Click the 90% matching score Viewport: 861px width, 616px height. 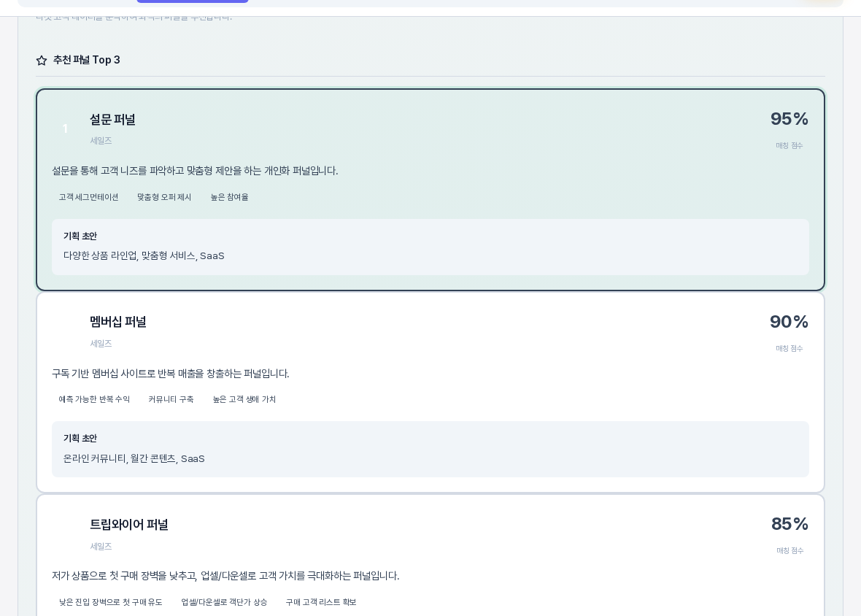[x=789, y=322]
